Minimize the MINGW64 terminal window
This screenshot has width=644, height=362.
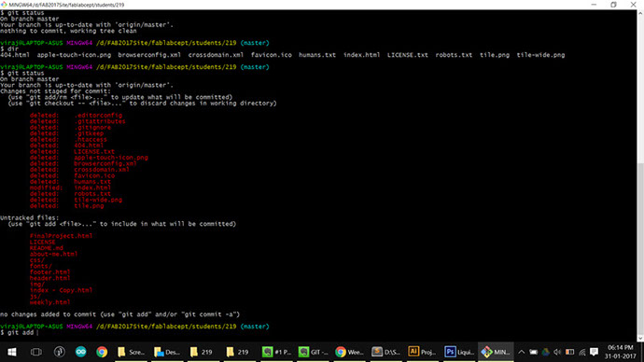click(594, 5)
